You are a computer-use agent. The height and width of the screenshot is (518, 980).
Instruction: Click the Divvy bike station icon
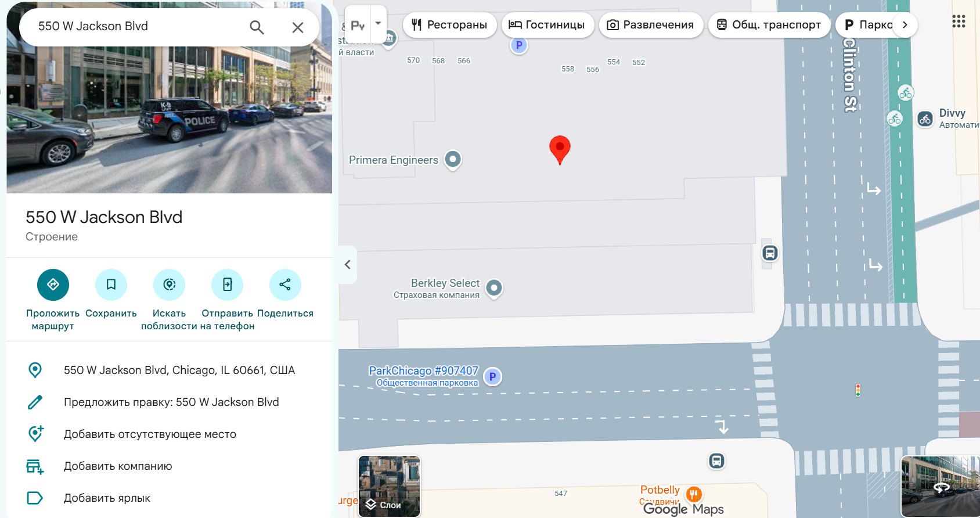click(925, 120)
